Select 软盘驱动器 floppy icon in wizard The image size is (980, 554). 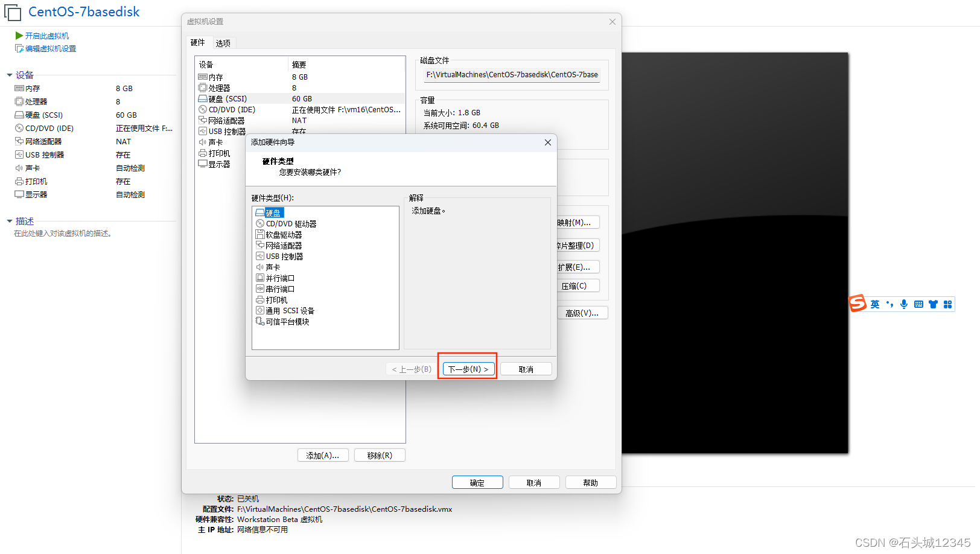260,235
